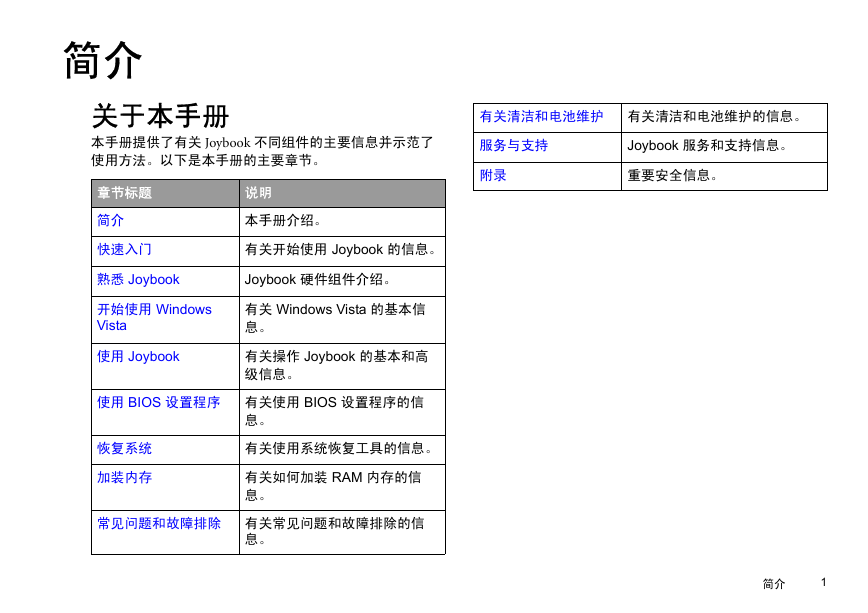Open the 服务与支持 link
Screen dimensions: 868x613
513,145
